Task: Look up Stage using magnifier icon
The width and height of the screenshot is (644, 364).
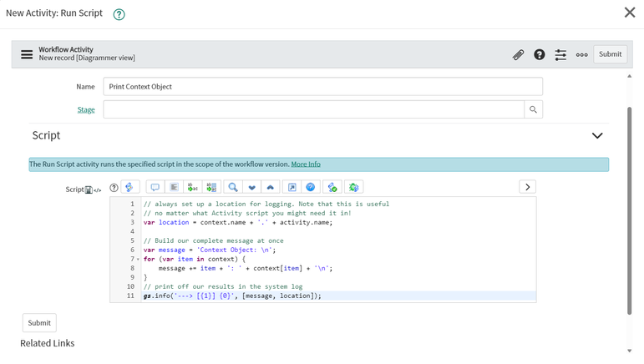Action: pyautogui.click(x=533, y=109)
